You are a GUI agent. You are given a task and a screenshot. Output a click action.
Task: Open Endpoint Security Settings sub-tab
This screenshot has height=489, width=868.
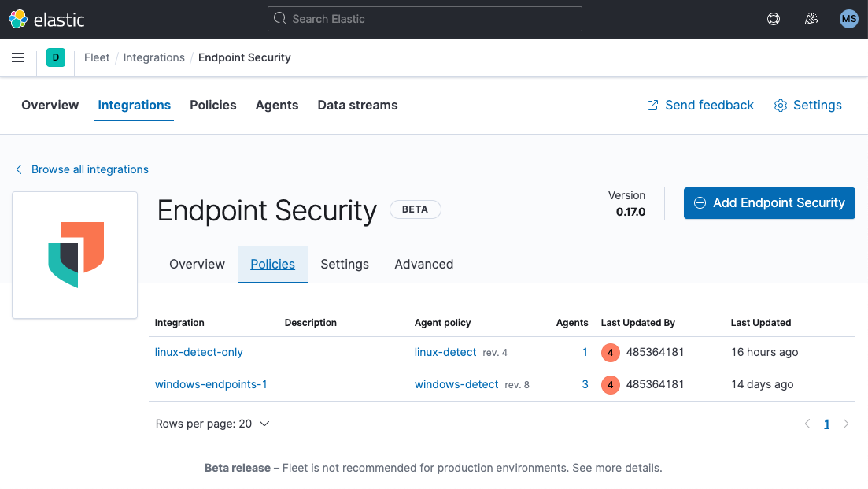coord(345,264)
